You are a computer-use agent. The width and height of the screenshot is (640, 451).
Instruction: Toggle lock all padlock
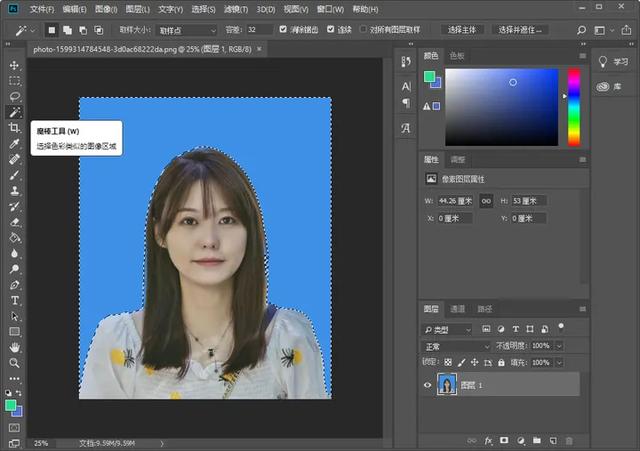click(x=501, y=362)
